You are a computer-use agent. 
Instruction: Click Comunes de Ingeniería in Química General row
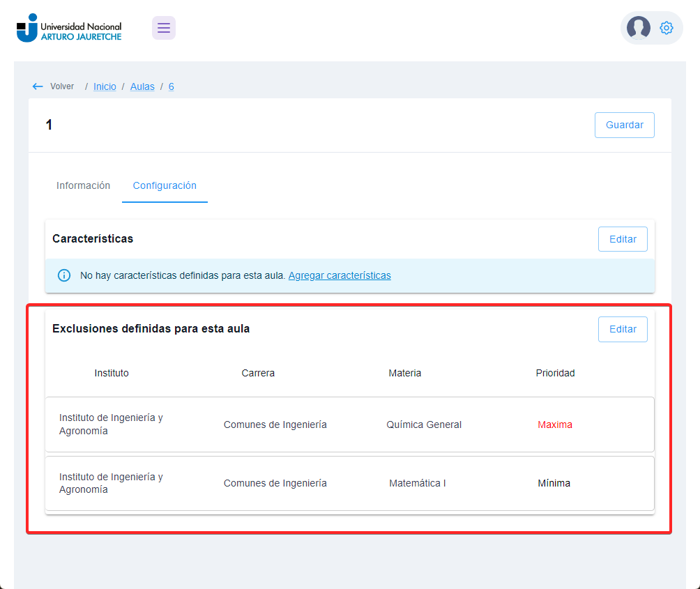click(275, 424)
